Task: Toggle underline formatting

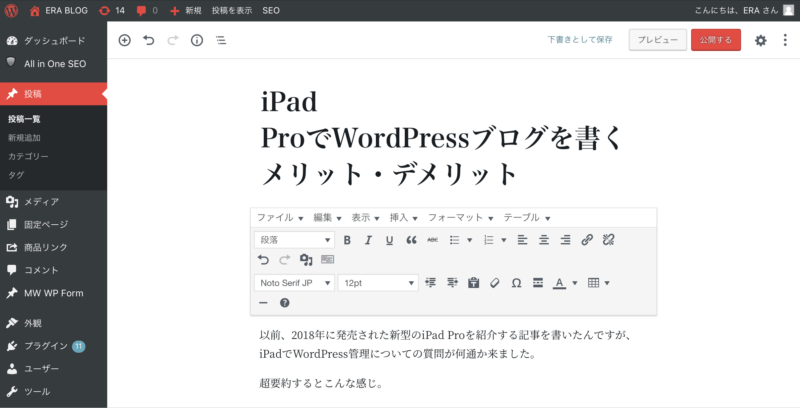Action: tap(390, 240)
